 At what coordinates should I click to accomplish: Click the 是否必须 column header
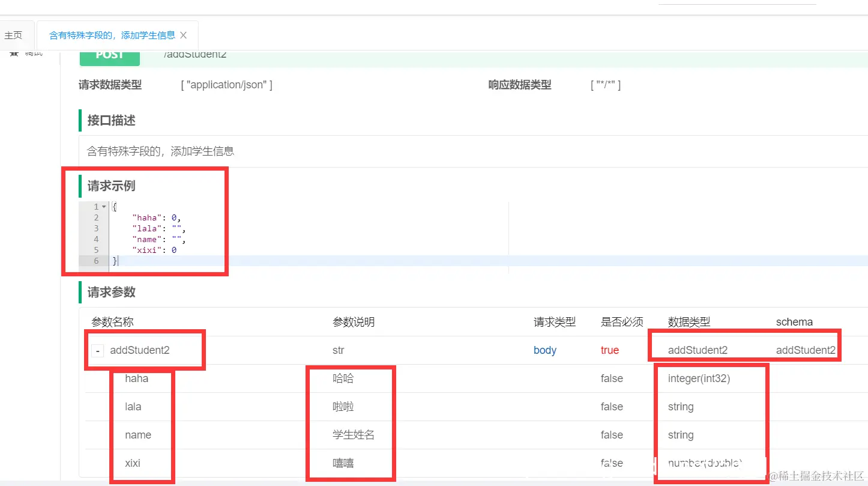click(622, 323)
